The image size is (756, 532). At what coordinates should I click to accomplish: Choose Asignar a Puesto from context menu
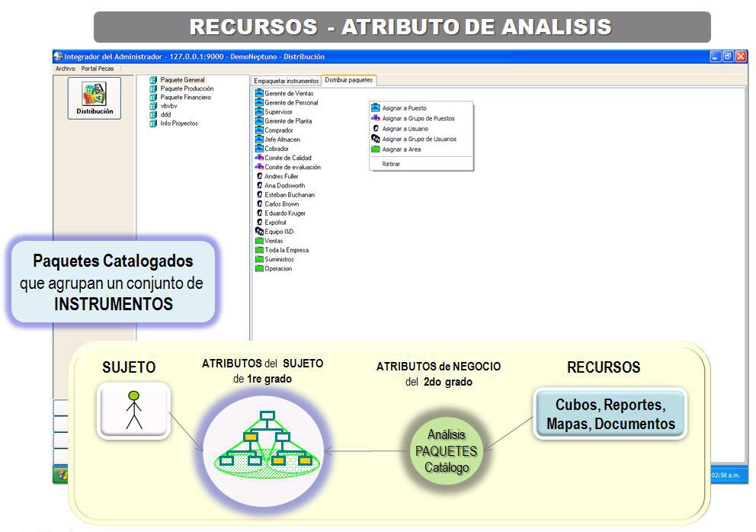tap(404, 108)
